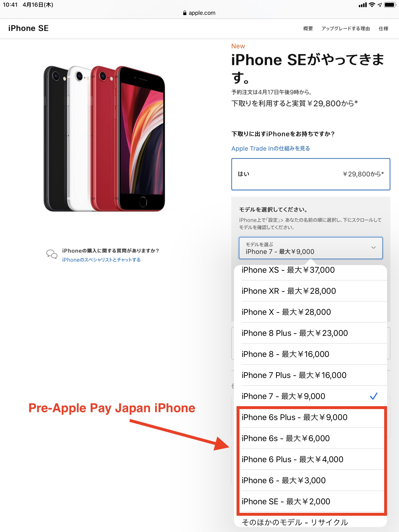Tap the chat bubbles icon

click(52, 254)
